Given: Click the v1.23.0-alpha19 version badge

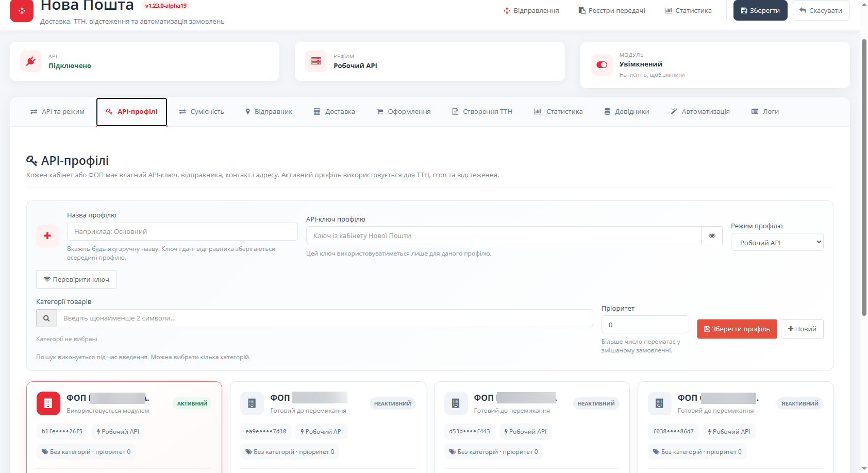Looking at the screenshot, I should click(x=166, y=6).
